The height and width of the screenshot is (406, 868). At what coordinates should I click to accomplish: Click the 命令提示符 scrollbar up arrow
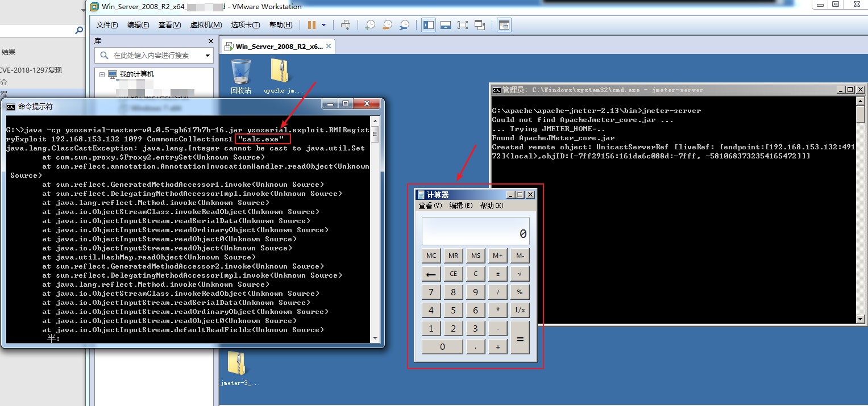point(375,120)
